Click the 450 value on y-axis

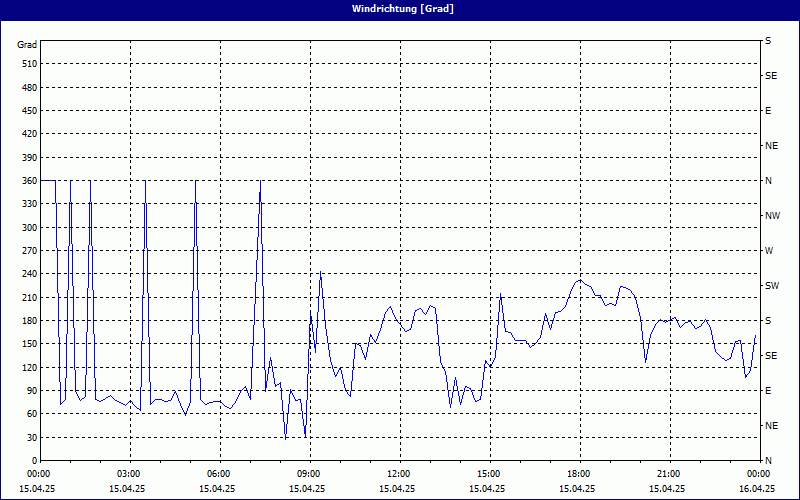pyautogui.click(x=28, y=111)
